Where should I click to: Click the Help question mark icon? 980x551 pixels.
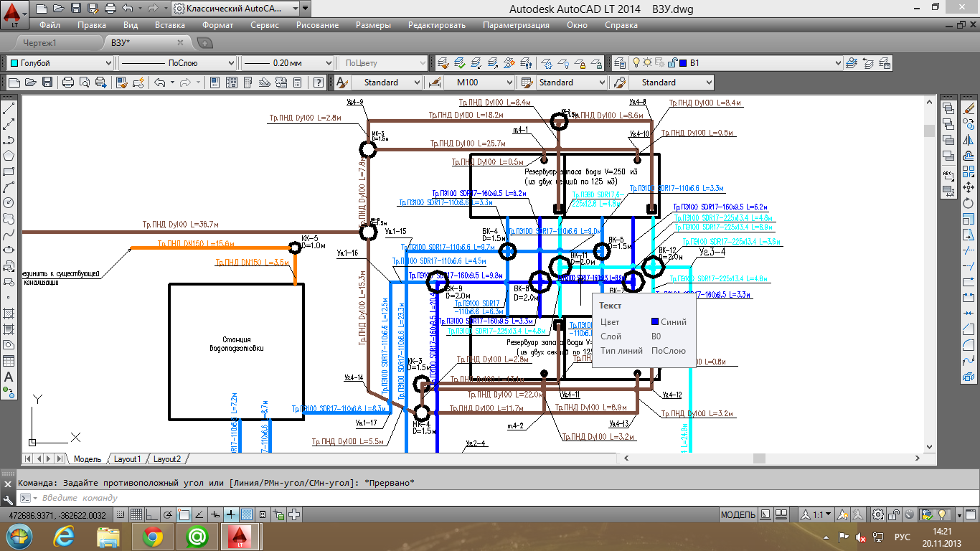319,83
